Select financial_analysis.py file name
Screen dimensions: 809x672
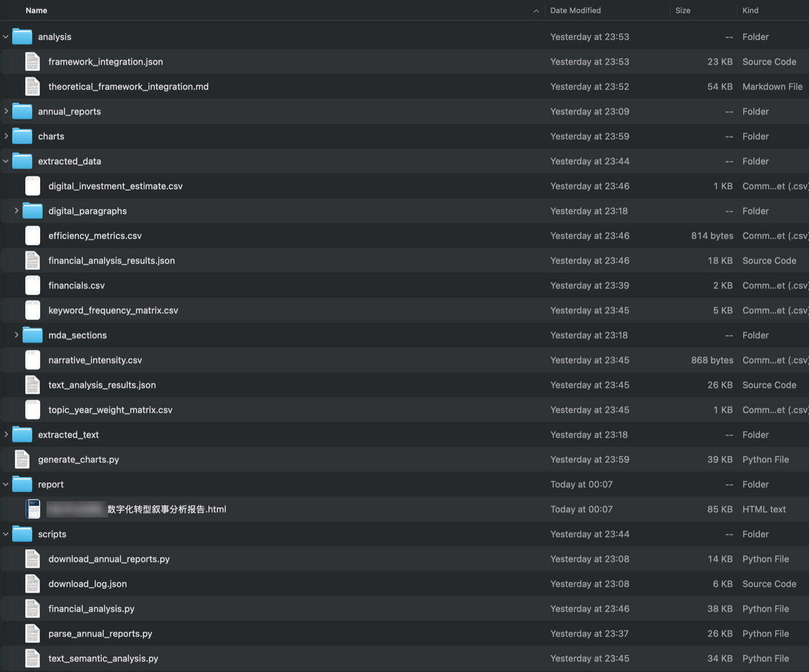pyautogui.click(x=92, y=609)
